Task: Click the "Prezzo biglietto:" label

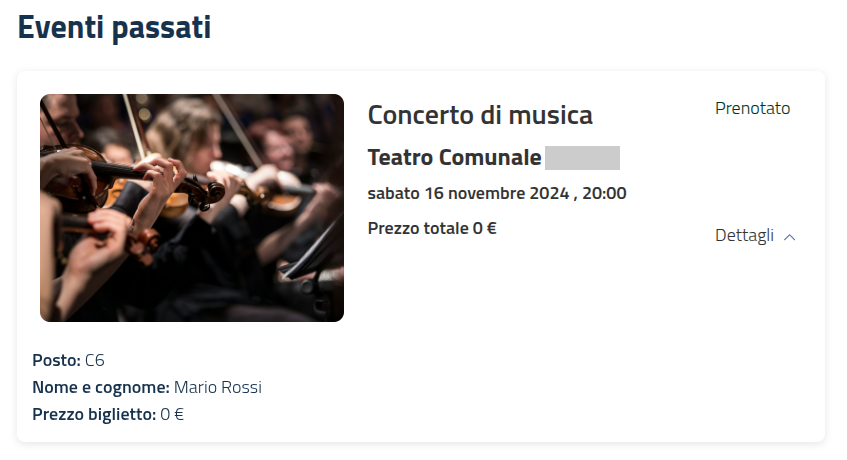Action: 94,414
